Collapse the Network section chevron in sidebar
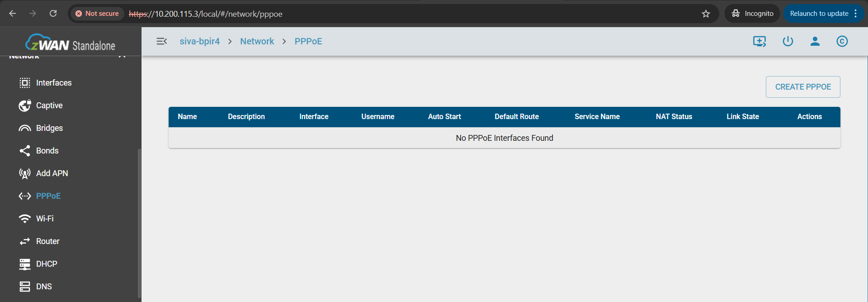This screenshot has width=868, height=302. click(122, 57)
